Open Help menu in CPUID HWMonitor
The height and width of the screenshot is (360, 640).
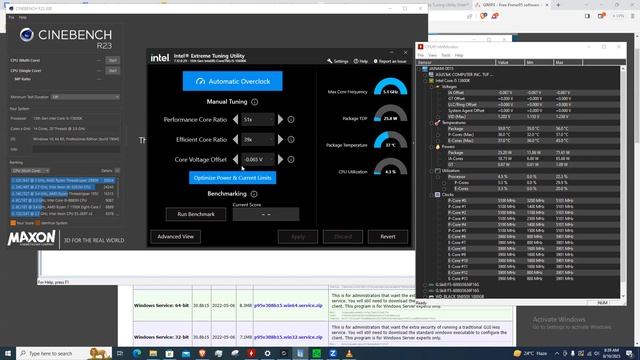[459, 55]
